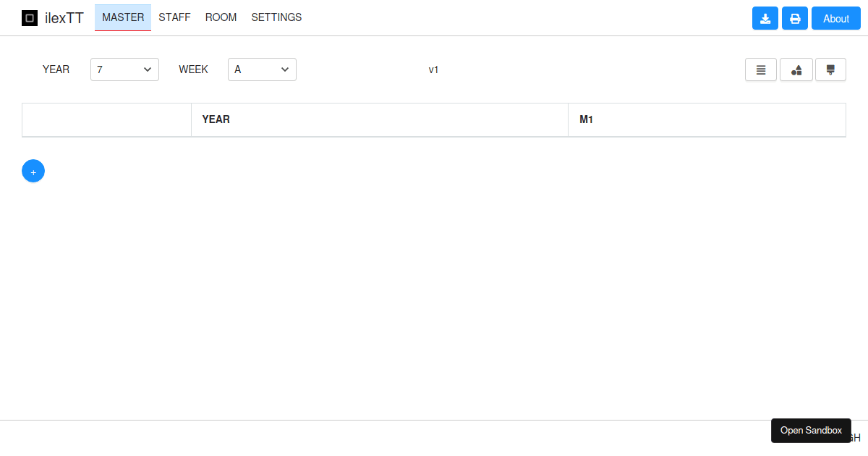Switch to the STAFF tab

pyautogui.click(x=174, y=17)
